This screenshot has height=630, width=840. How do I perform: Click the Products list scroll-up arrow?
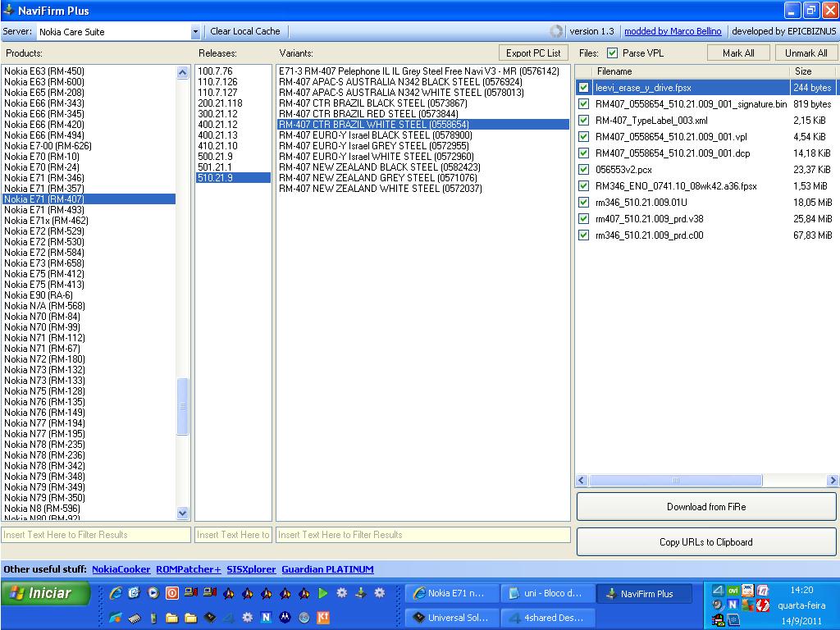pos(183,72)
